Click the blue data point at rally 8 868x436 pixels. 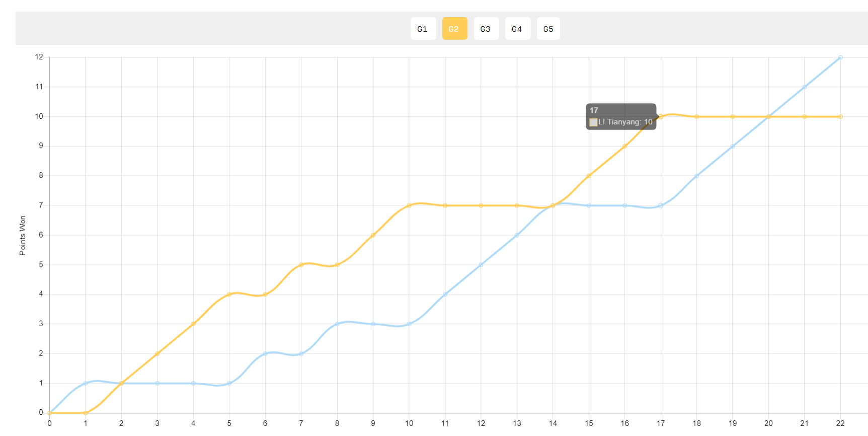pos(337,324)
